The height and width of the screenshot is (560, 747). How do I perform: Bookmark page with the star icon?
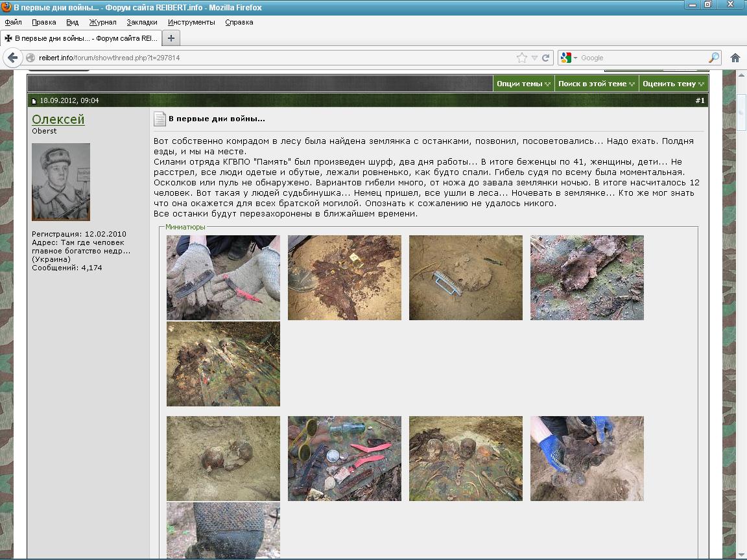pos(521,58)
